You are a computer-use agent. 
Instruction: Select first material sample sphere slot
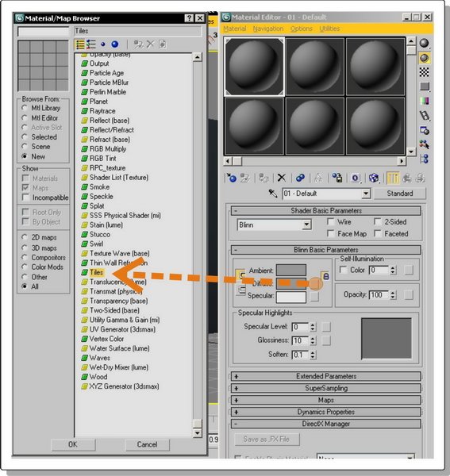click(254, 67)
